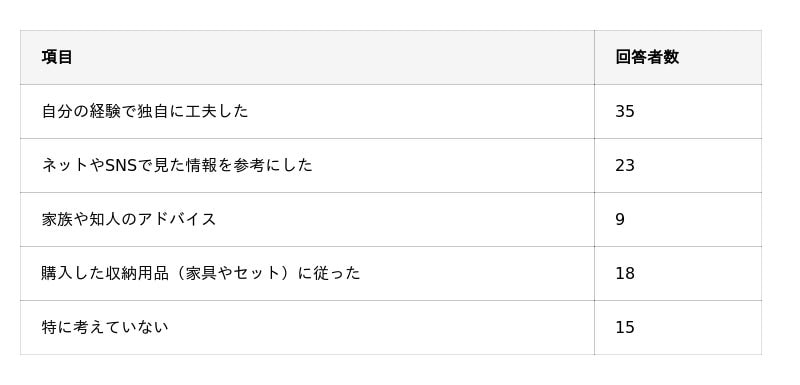The image size is (800, 385).
Task: Select the value 9 cell
Action: [678, 219]
